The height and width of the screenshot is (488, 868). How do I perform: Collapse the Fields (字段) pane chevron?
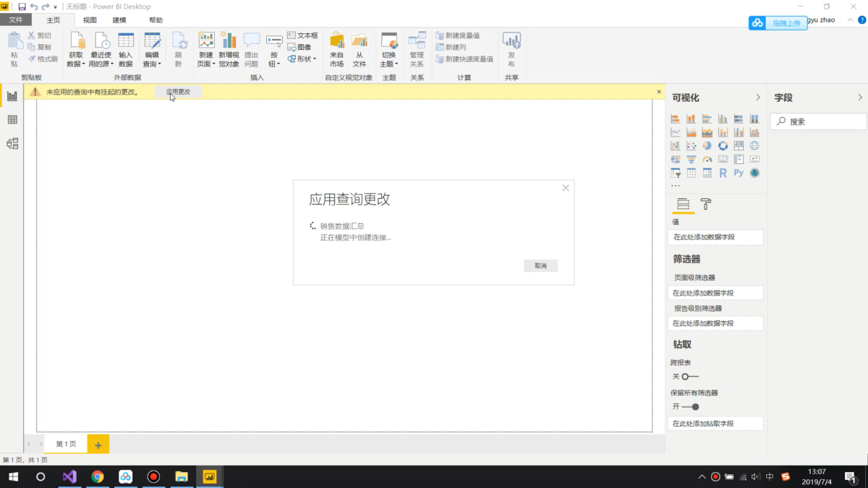pos(860,97)
